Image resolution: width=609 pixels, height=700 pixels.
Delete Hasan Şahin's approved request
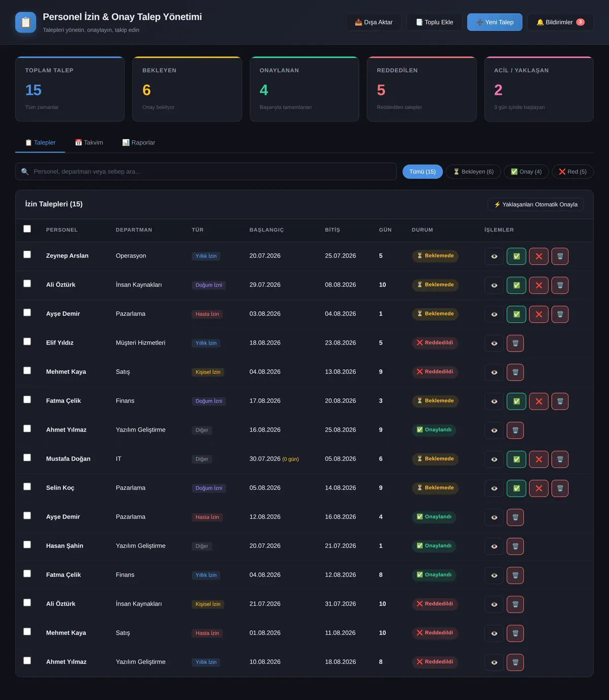[x=515, y=546]
